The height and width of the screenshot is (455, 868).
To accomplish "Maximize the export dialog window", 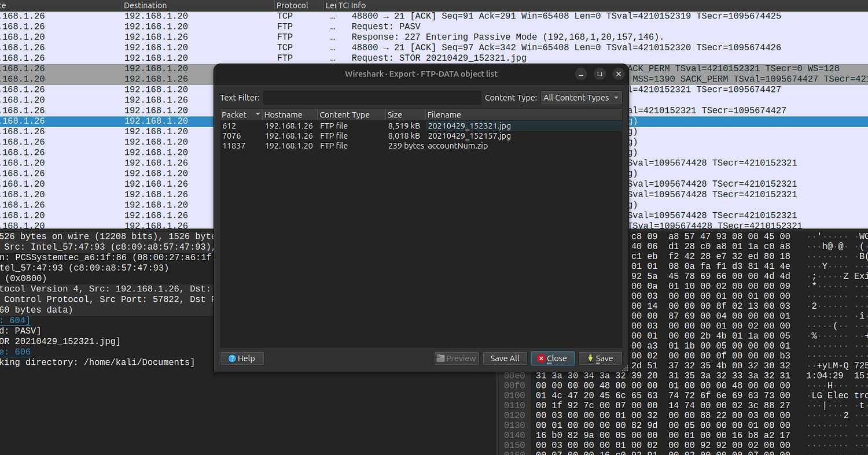I will tap(600, 74).
